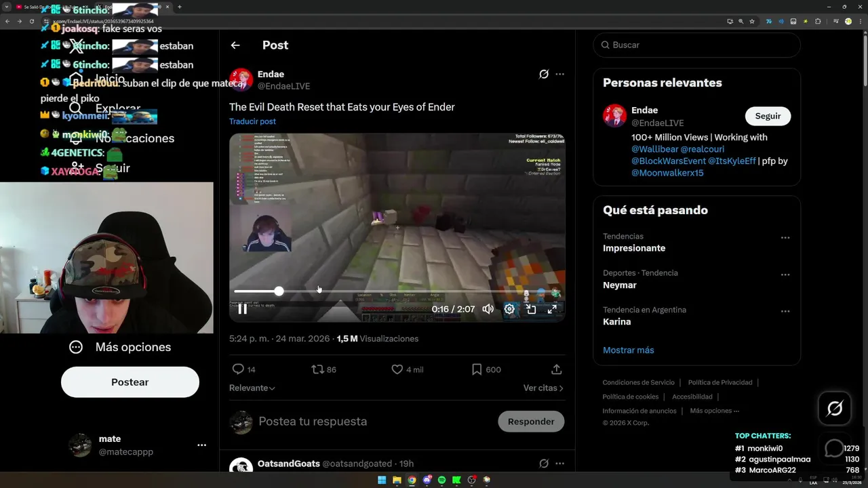This screenshot has width=868, height=488.
Task: Expand the Relevante replies sort dropdown
Action: [252, 388]
